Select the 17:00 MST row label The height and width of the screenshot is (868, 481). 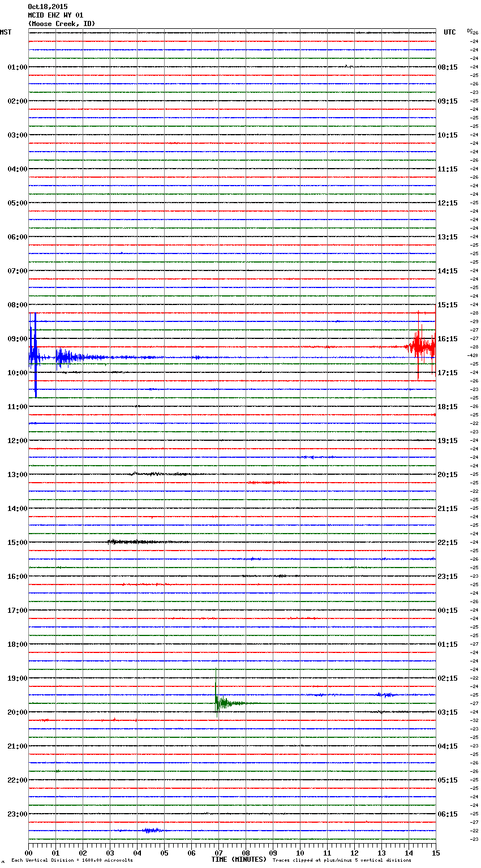[17, 610]
